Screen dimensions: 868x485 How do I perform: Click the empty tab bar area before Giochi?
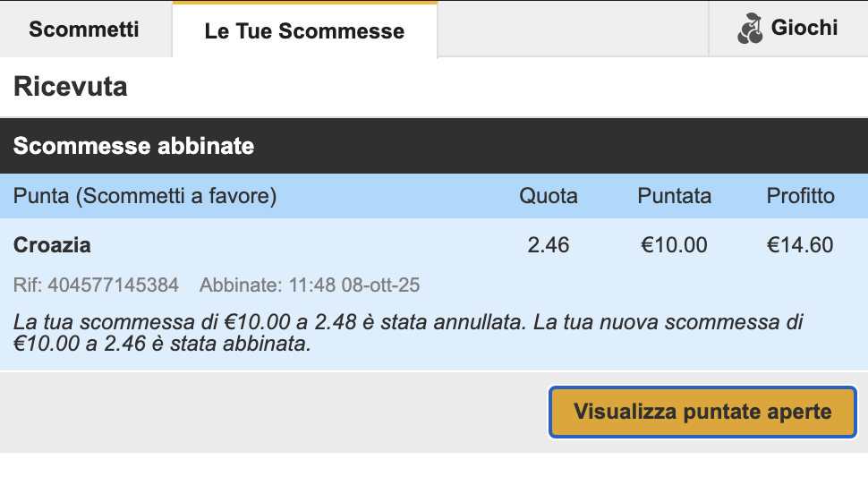tap(573, 29)
